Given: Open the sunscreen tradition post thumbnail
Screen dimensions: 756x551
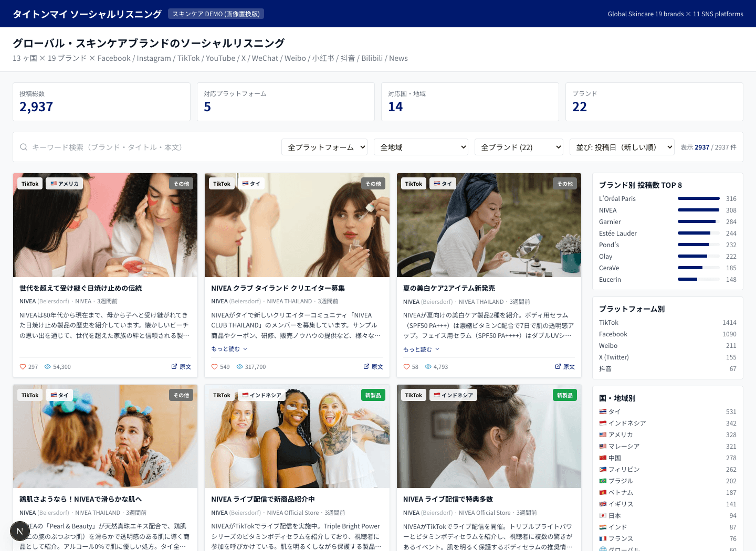Looking at the screenshot, I should coord(105,225).
